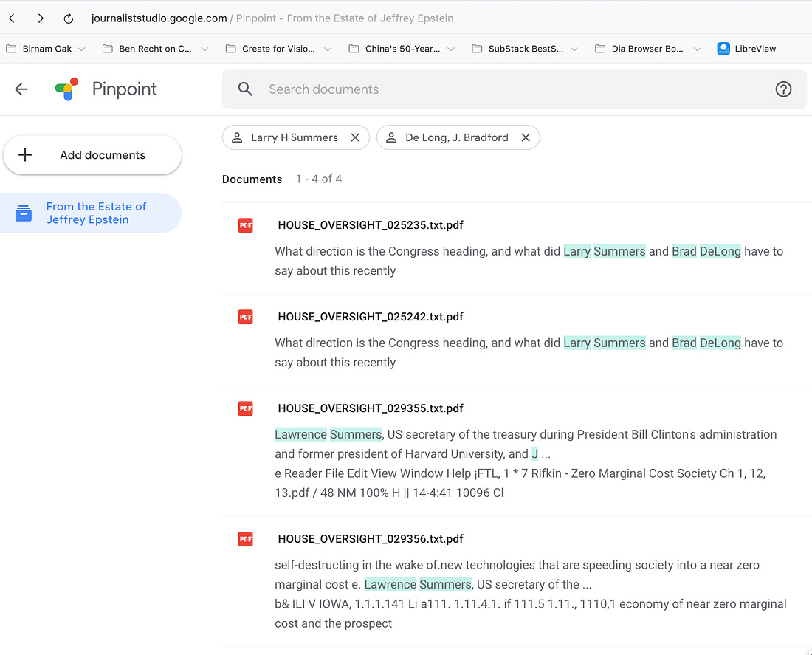Click PDF icon for HOUSE_OVERSIGHT_029356
Screen dimensions: 812x655
pos(246,540)
